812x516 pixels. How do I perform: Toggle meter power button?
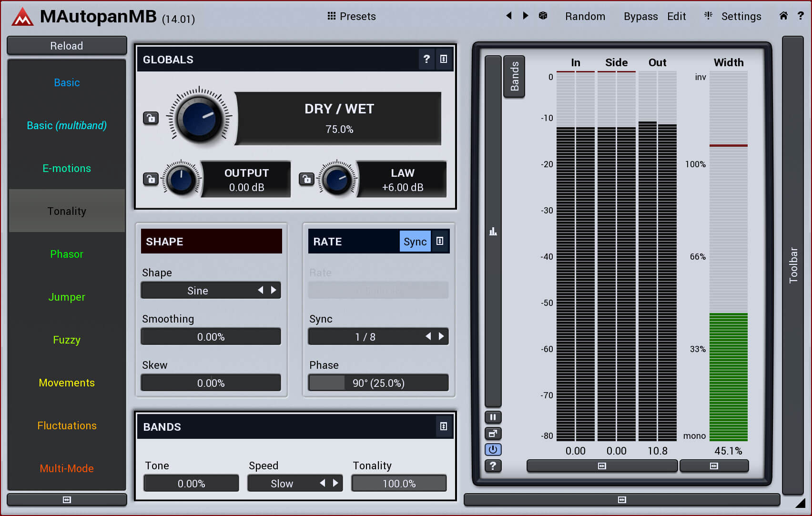coord(493,450)
